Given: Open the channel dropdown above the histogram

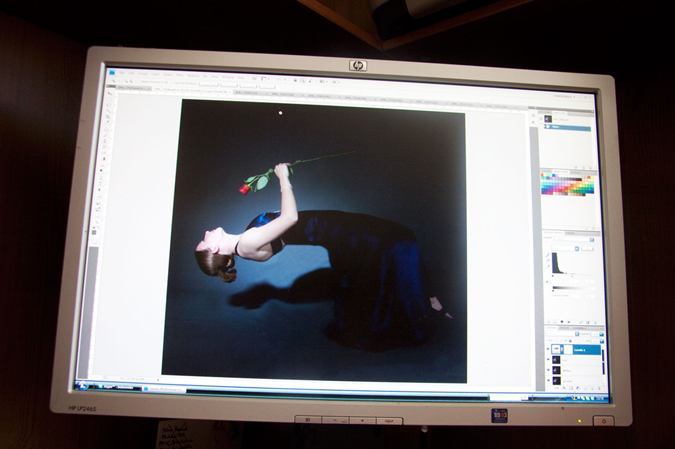Looking at the screenshot, I should [x=577, y=249].
